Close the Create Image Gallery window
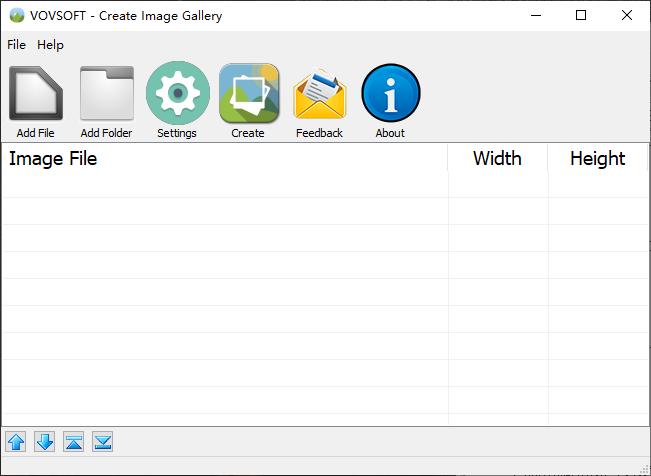This screenshot has width=651, height=476. 627,15
